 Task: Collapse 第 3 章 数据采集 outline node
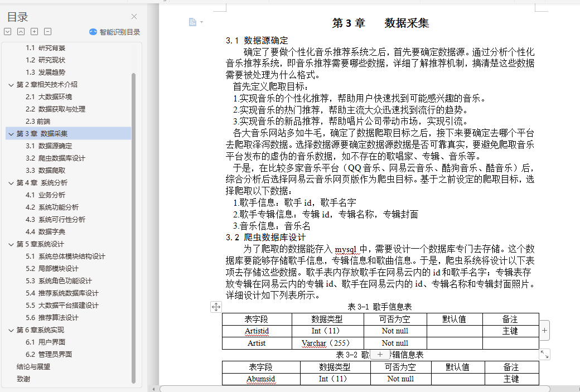(x=11, y=134)
